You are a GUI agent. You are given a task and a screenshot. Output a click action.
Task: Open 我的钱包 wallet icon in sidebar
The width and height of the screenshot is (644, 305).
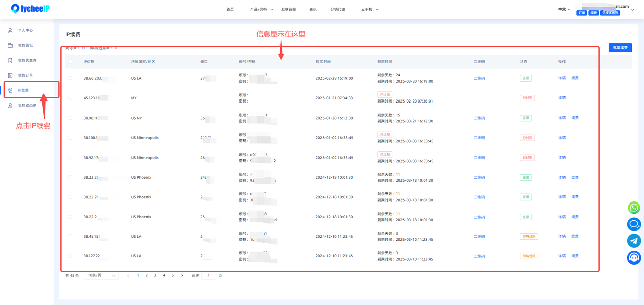[x=10, y=45]
